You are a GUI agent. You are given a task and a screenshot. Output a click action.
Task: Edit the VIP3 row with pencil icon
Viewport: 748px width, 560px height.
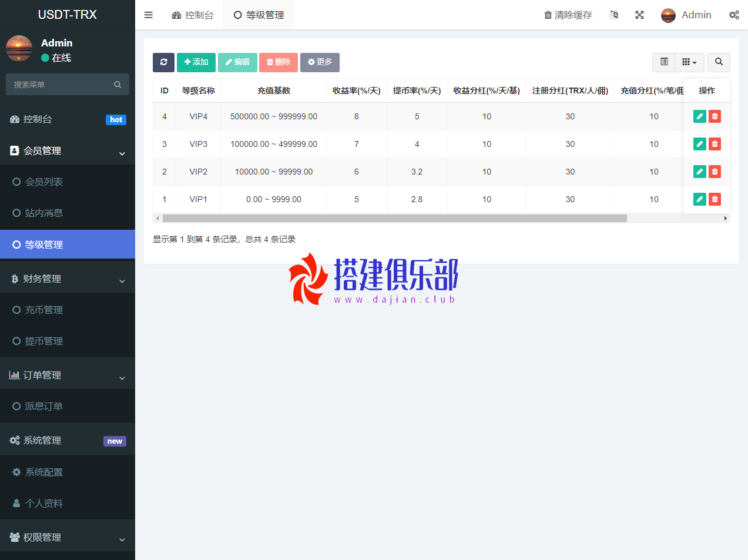700,144
